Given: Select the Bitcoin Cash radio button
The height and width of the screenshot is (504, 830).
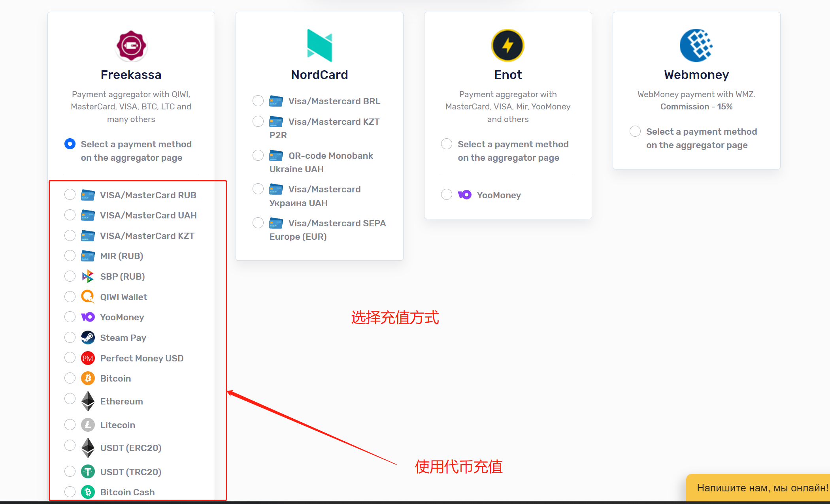Looking at the screenshot, I should pos(70,492).
